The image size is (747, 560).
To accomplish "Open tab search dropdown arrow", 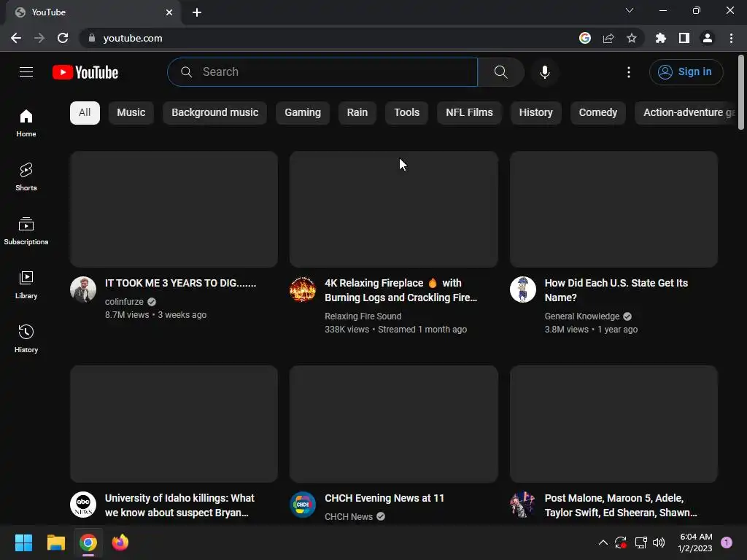I will (x=630, y=10).
